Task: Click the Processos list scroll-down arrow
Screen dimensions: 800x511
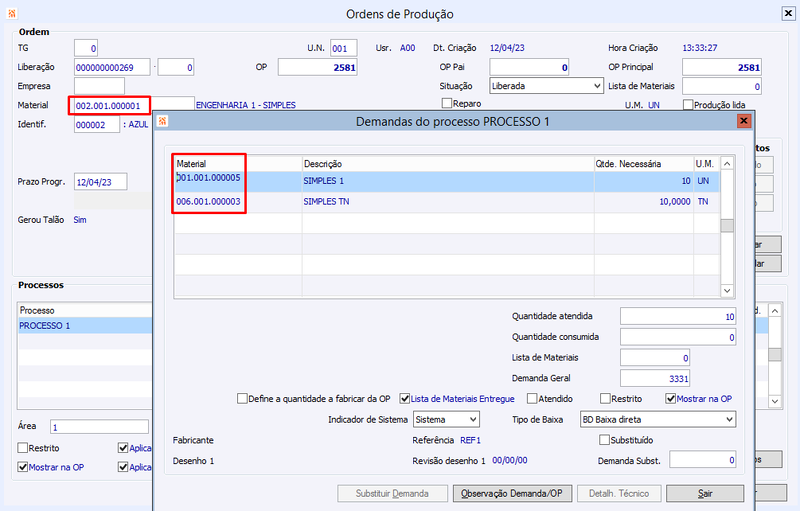Action: pyautogui.click(x=774, y=401)
